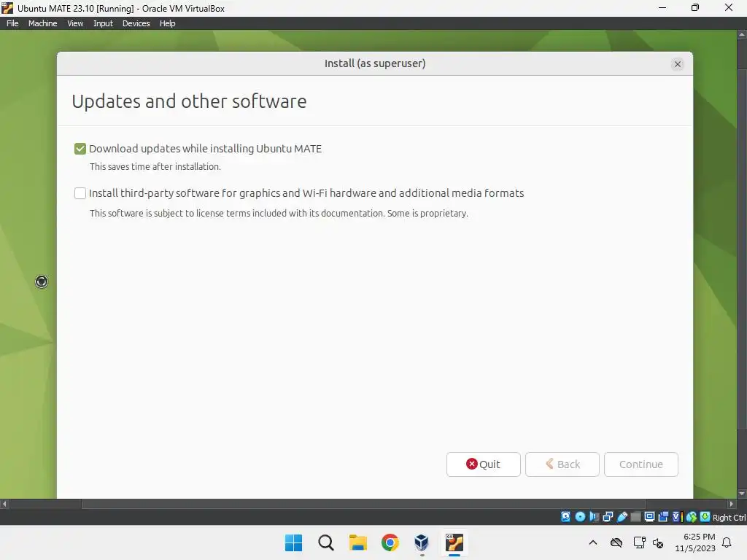Screen dimensions: 747x560
Task: Open File Explorer from the taskbar
Action: (x=357, y=542)
